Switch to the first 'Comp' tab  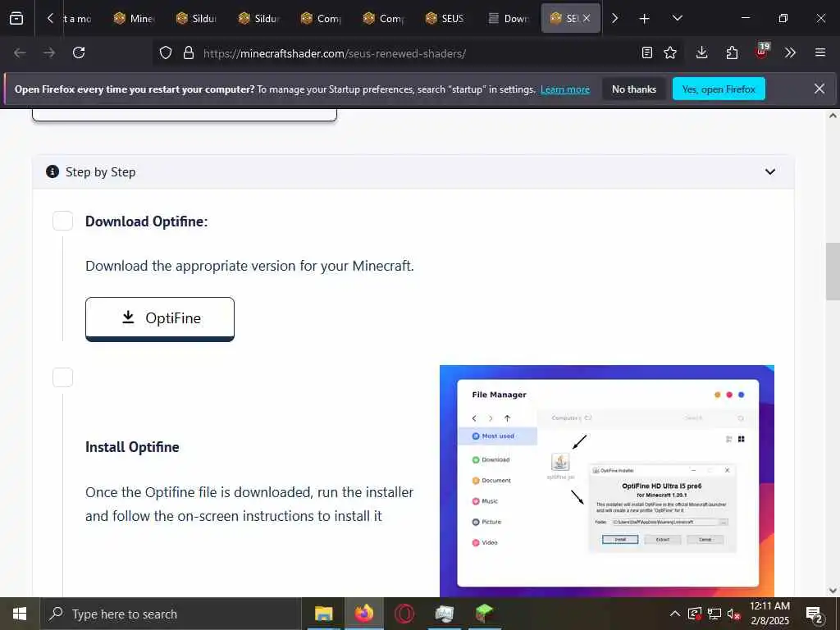322,19
